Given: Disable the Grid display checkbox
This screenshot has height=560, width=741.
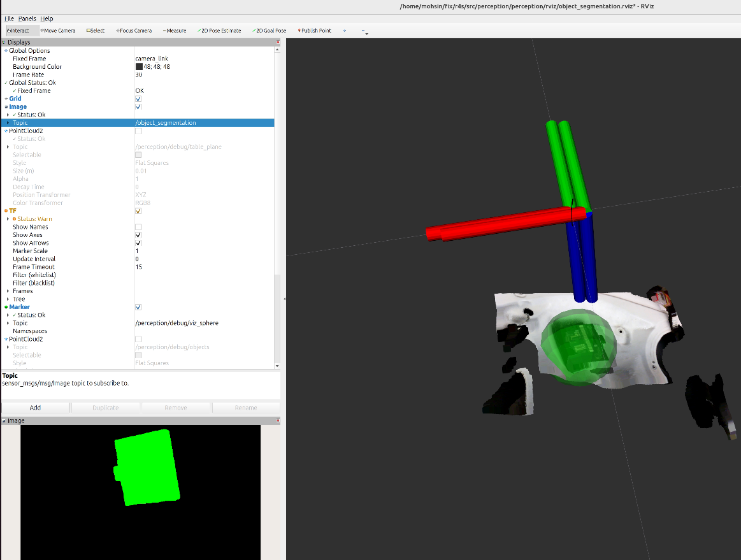Looking at the screenshot, I should (x=138, y=99).
